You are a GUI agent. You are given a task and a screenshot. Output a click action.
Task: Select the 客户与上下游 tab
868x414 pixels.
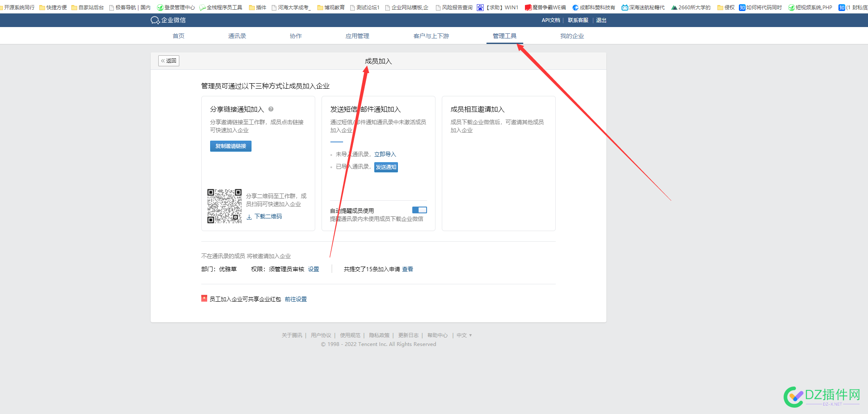pyautogui.click(x=431, y=36)
